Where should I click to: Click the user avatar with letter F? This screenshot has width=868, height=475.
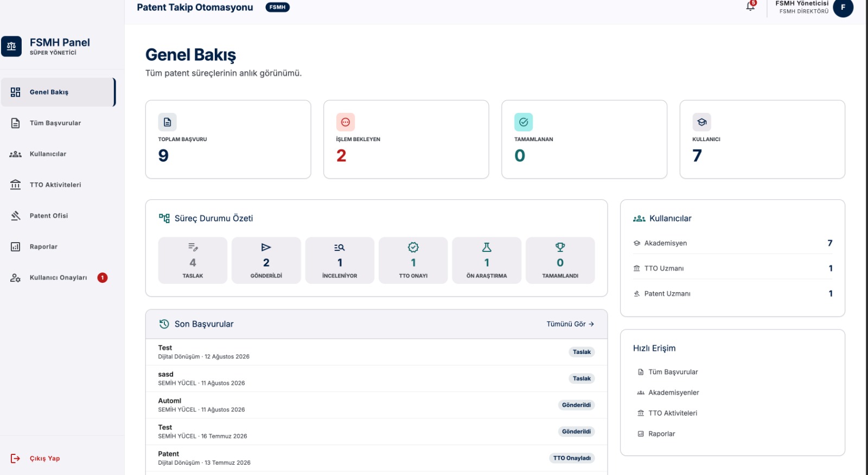point(843,8)
